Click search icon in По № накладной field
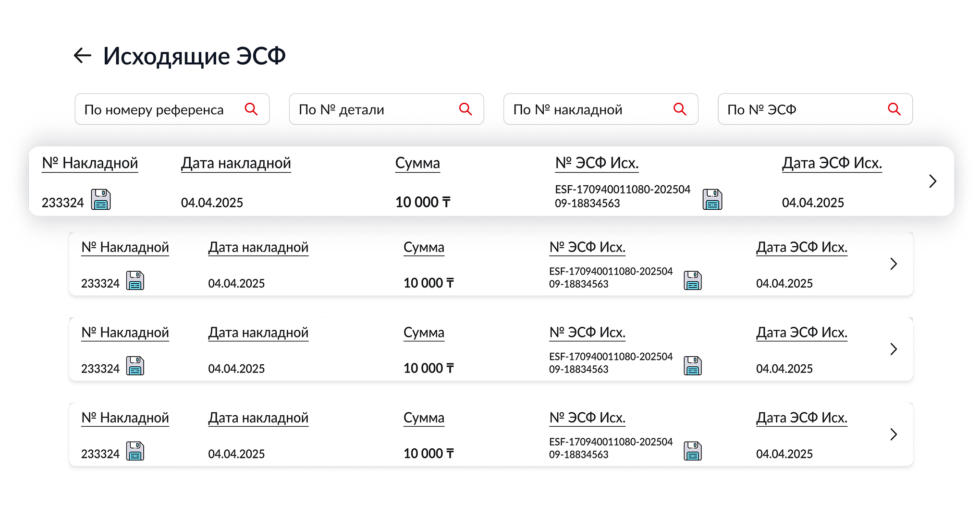 [x=680, y=109]
